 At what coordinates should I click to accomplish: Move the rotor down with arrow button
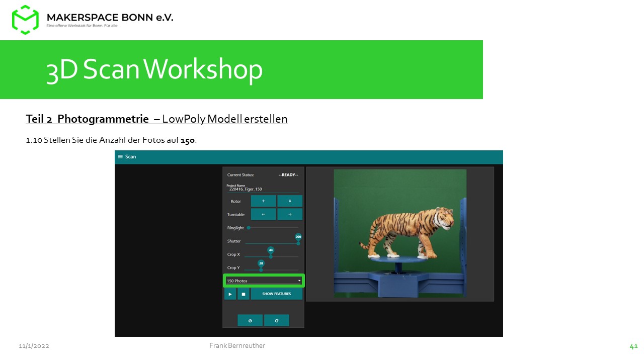290,201
